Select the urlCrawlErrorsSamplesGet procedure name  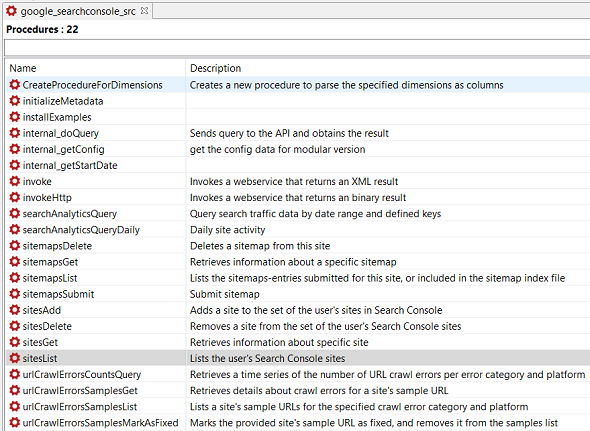pos(80,391)
